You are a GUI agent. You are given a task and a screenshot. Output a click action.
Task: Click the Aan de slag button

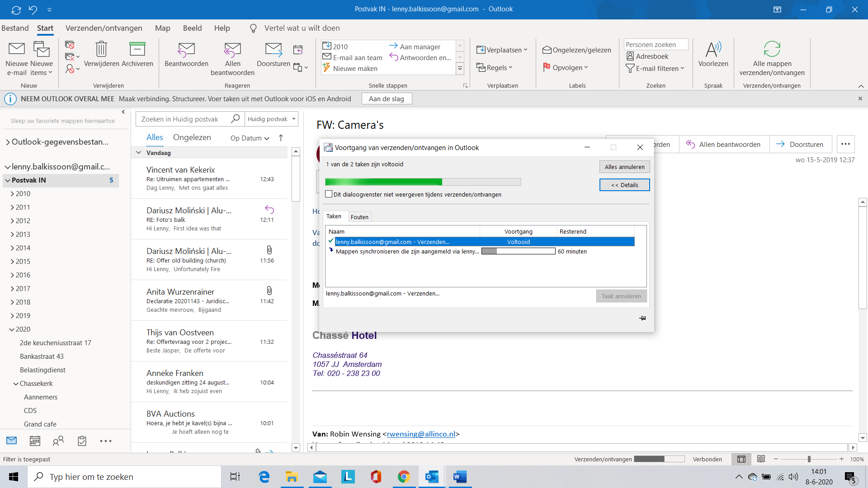pos(387,99)
